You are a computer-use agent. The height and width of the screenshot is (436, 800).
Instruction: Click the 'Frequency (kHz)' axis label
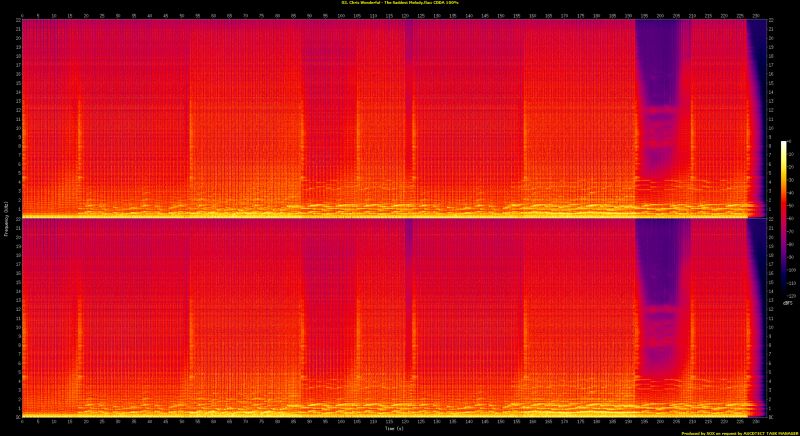click(x=5, y=218)
